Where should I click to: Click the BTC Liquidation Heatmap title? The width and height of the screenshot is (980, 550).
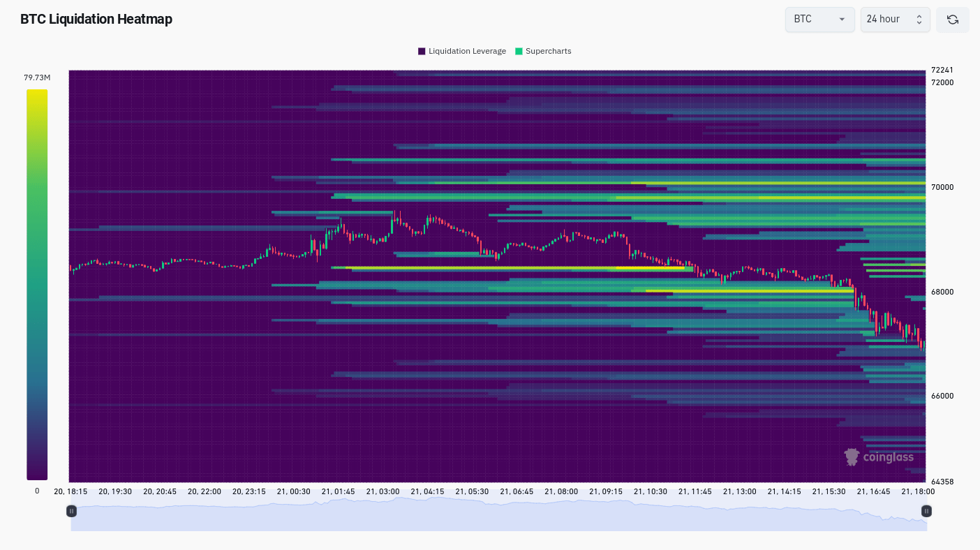(x=96, y=20)
